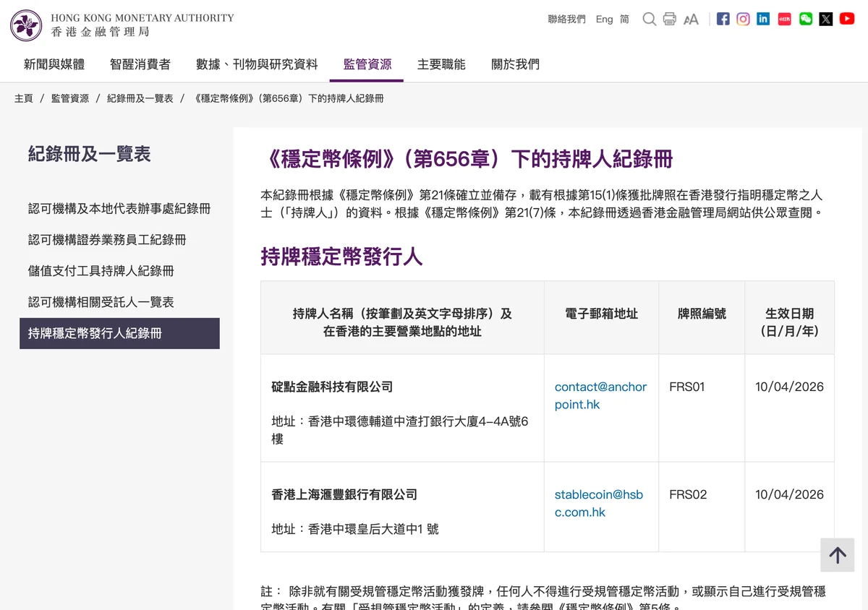Switch language to Eng

pyautogui.click(x=604, y=20)
